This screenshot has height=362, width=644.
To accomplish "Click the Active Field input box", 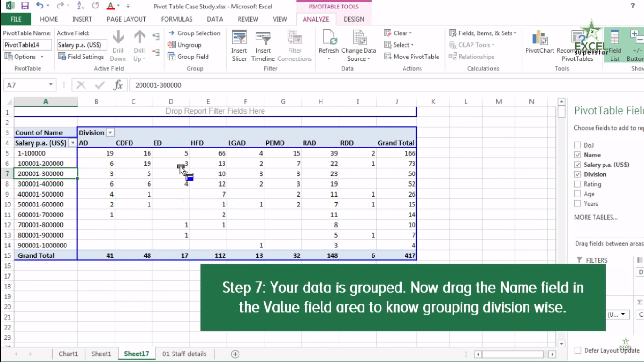I will point(82,45).
